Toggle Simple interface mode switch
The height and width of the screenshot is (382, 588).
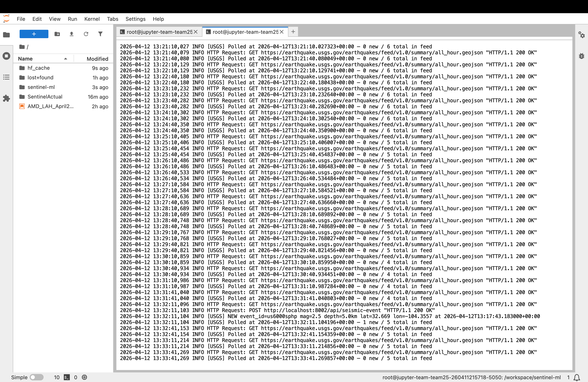[36, 377]
